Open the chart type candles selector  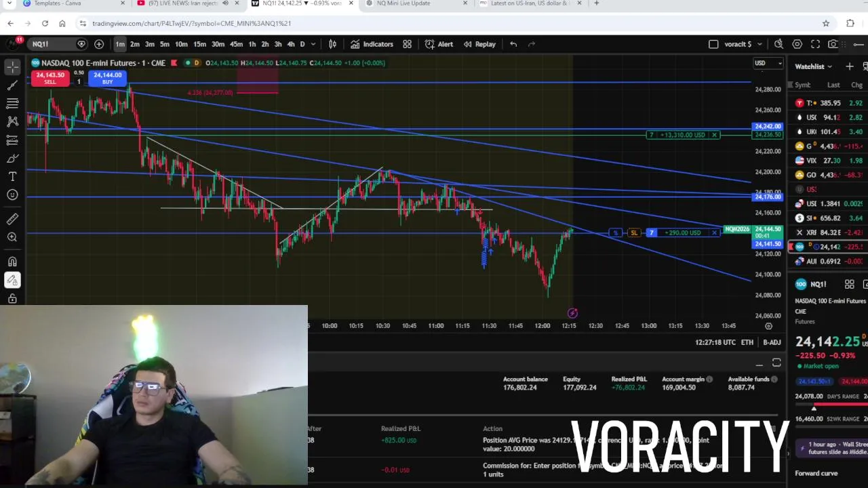point(332,44)
